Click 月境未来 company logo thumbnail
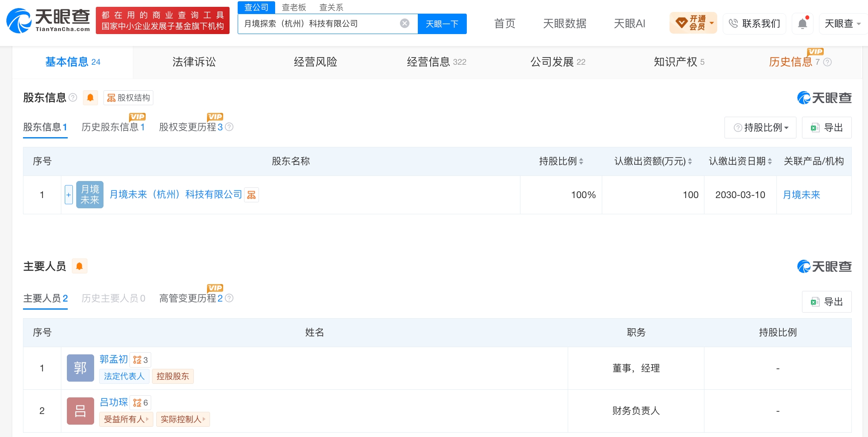The width and height of the screenshot is (868, 437). (90, 195)
